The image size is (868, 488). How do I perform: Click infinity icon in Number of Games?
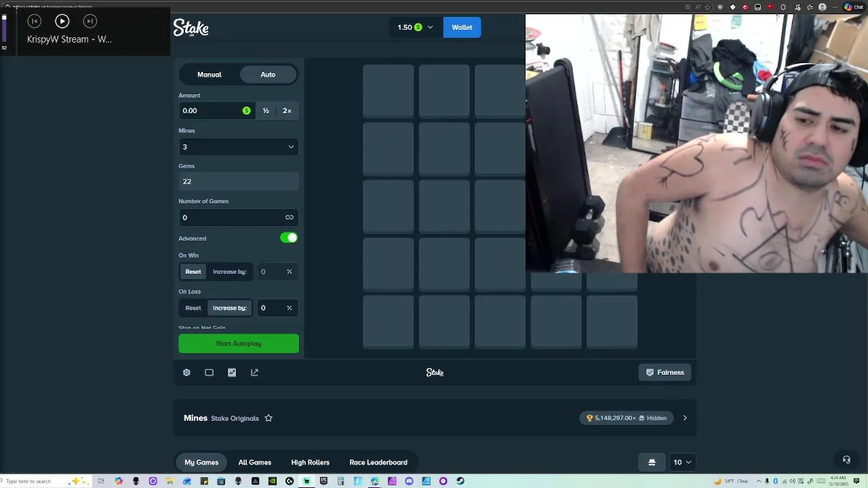pyautogui.click(x=290, y=218)
